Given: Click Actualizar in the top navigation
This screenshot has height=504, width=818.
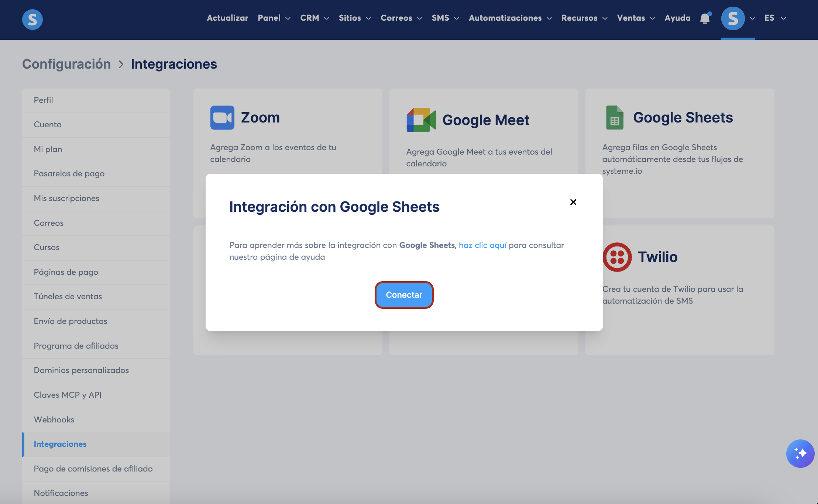Looking at the screenshot, I should pyautogui.click(x=227, y=18).
